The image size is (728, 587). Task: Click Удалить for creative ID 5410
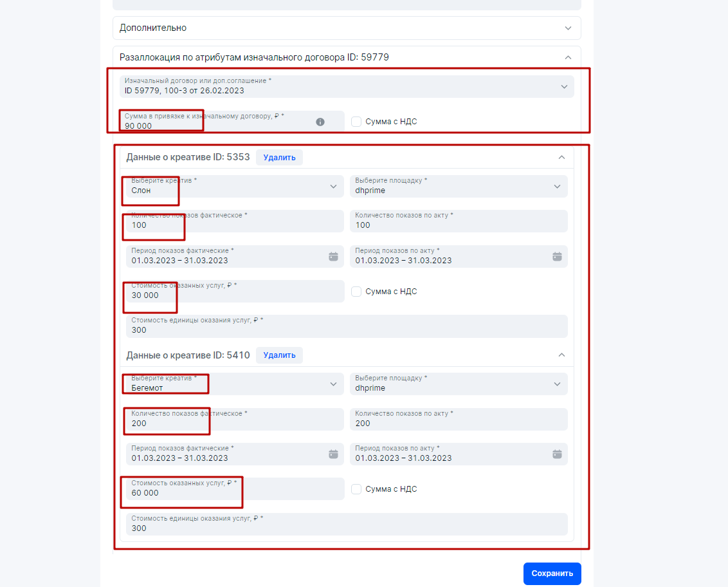pos(279,355)
